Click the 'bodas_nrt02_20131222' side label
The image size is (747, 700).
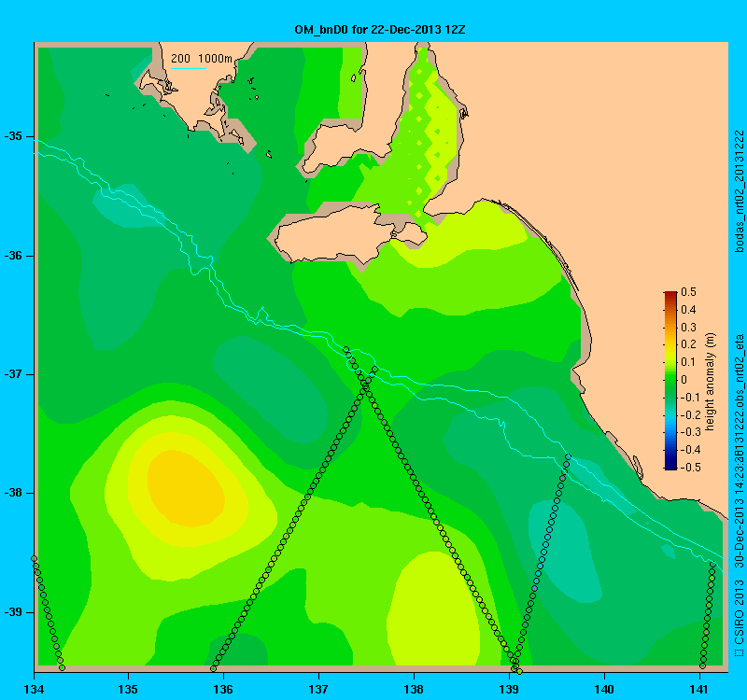pyautogui.click(x=739, y=191)
